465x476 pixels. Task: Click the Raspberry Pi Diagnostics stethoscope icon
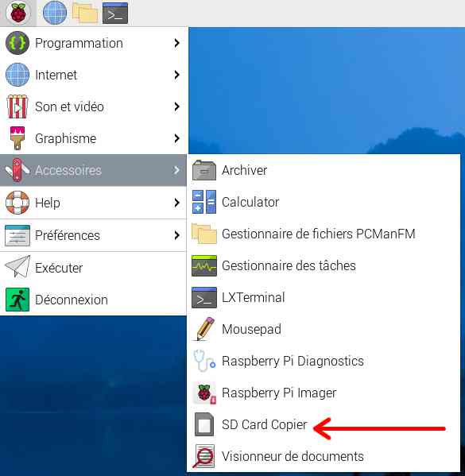pyautogui.click(x=204, y=361)
